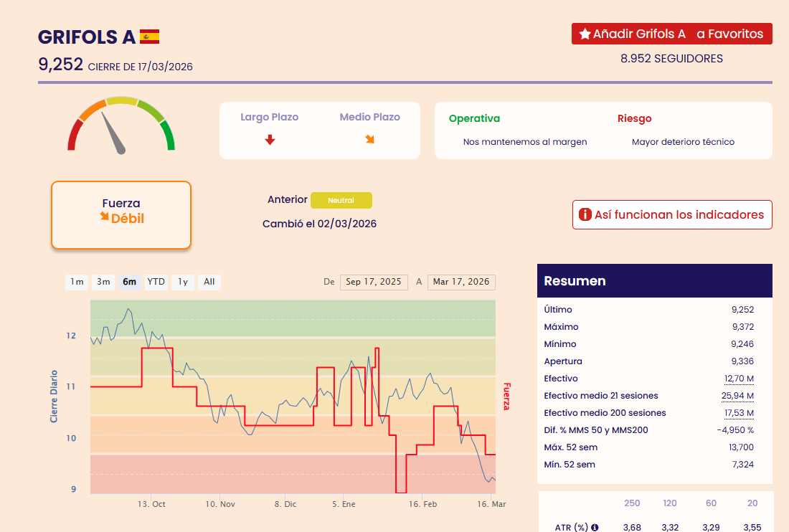Click the Medio Plazo label

pos(370,117)
